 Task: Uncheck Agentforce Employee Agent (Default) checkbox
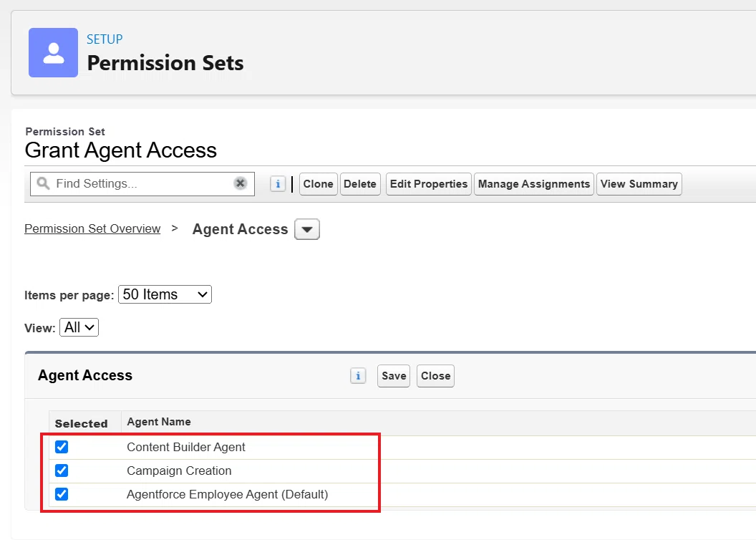point(62,494)
